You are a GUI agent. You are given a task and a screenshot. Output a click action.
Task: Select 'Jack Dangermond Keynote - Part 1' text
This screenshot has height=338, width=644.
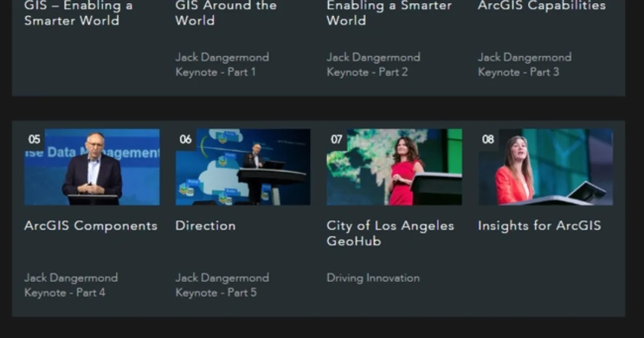222,64
